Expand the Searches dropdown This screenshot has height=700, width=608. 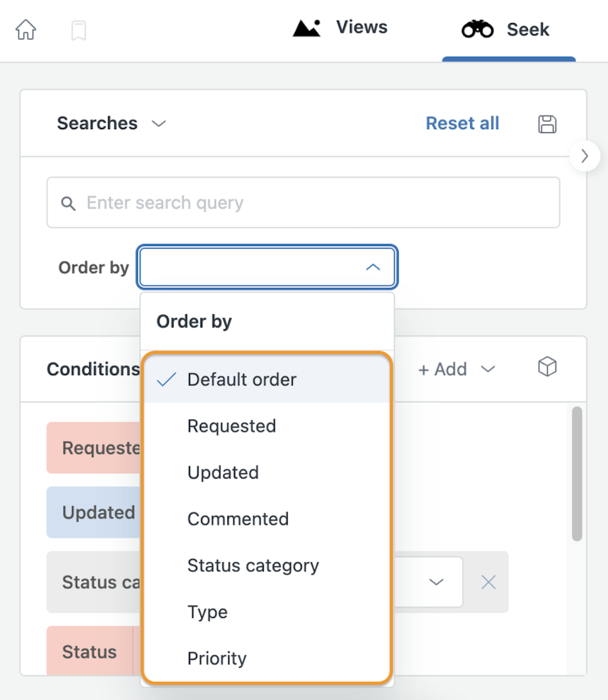pos(111,123)
